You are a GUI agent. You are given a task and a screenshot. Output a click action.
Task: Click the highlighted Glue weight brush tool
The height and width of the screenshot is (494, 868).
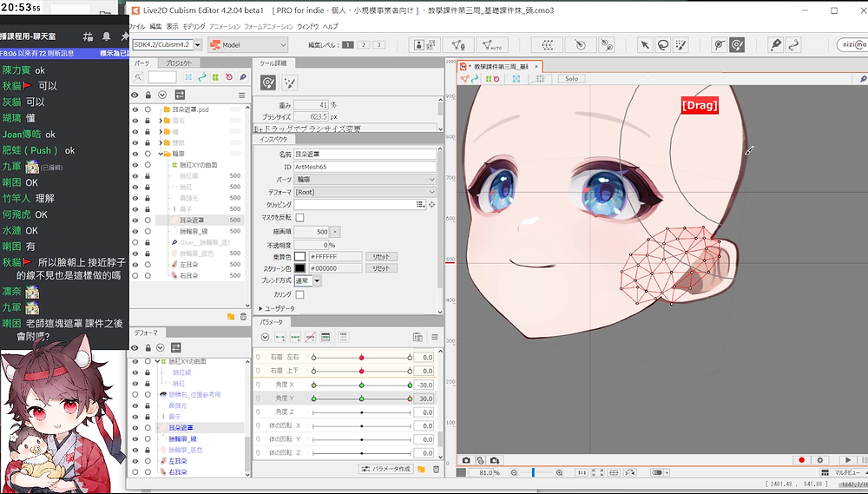coord(737,45)
